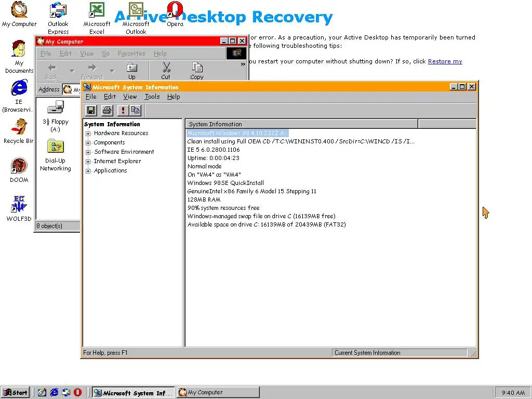Select 'Microsoft Windows 98 4.10.2222 A' row
Screen dimensions: 532x399
coord(237,133)
